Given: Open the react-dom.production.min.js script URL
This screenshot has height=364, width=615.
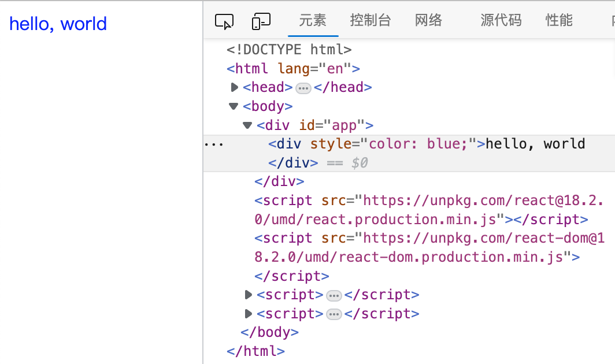Looking at the screenshot, I should pos(429,247).
